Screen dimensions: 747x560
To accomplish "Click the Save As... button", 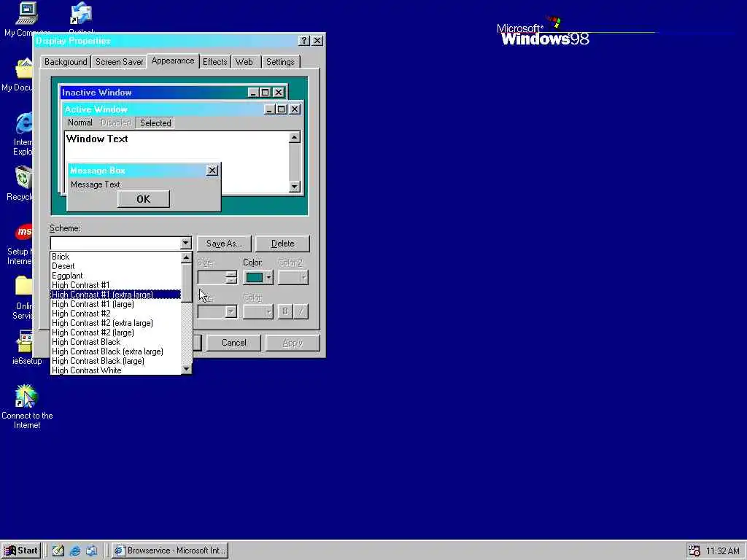I will coord(224,244).
